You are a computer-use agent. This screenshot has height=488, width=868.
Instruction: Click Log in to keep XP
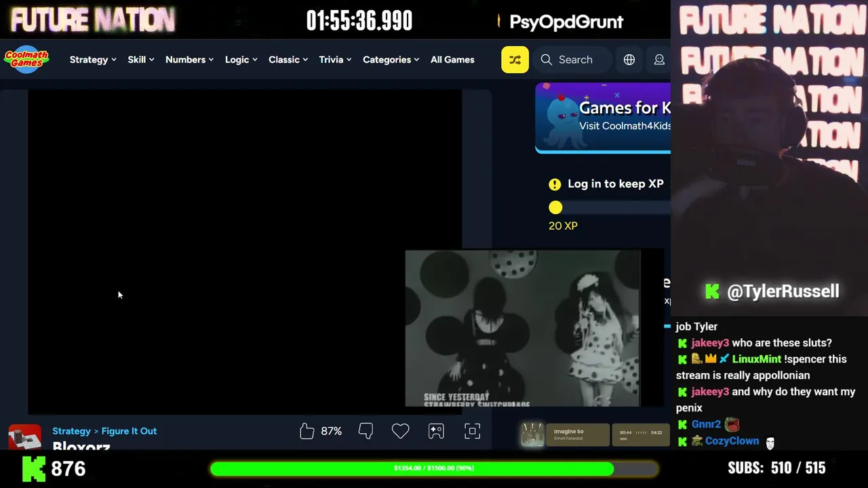coord(616,184)
